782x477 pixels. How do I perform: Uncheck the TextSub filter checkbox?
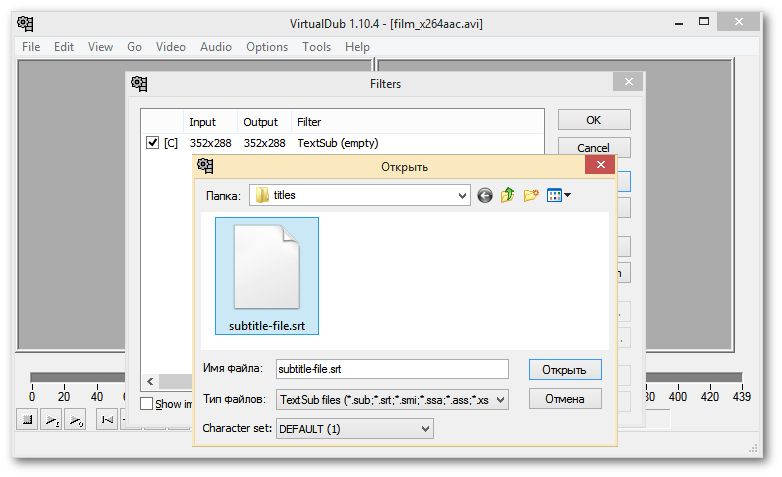[x=152, y=143]
